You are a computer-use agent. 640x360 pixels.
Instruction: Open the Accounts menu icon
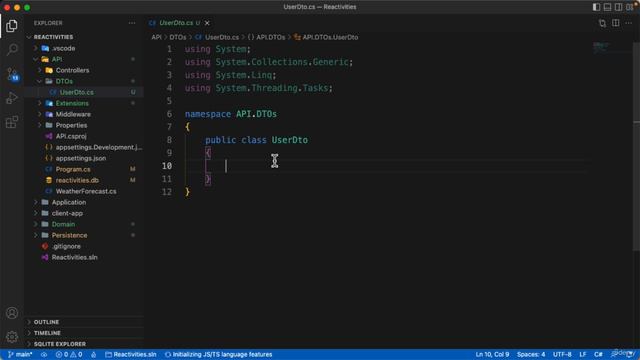(x=12, y=313)
